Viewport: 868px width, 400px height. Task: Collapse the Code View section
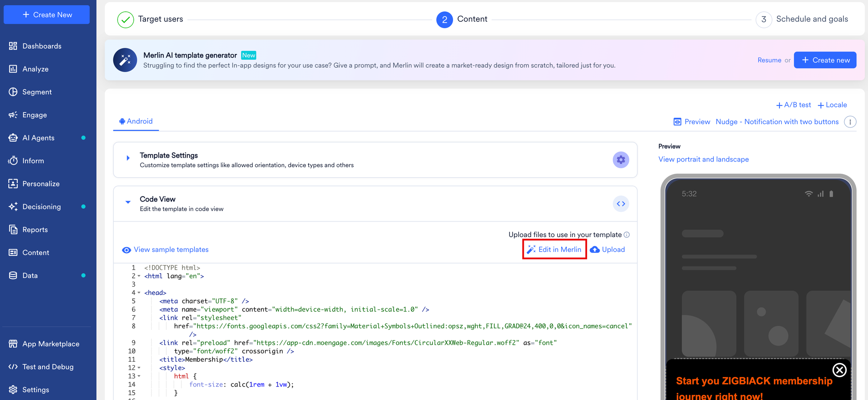[128, 202]
